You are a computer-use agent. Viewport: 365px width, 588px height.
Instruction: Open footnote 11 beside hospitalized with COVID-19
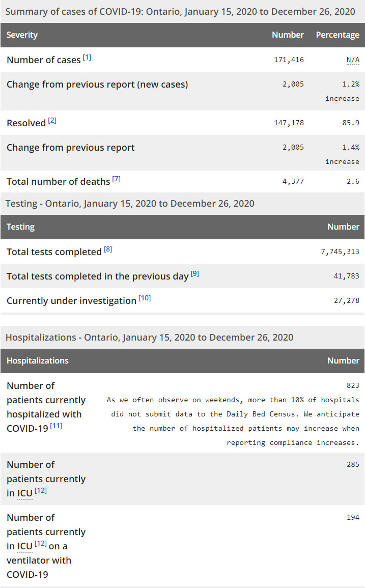coord(56,426)
